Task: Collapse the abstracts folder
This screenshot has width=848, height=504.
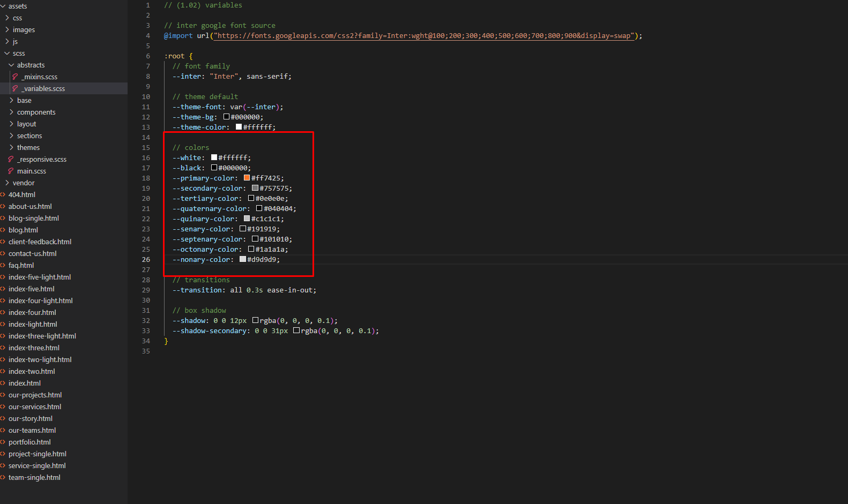Action: pos(11,65)
